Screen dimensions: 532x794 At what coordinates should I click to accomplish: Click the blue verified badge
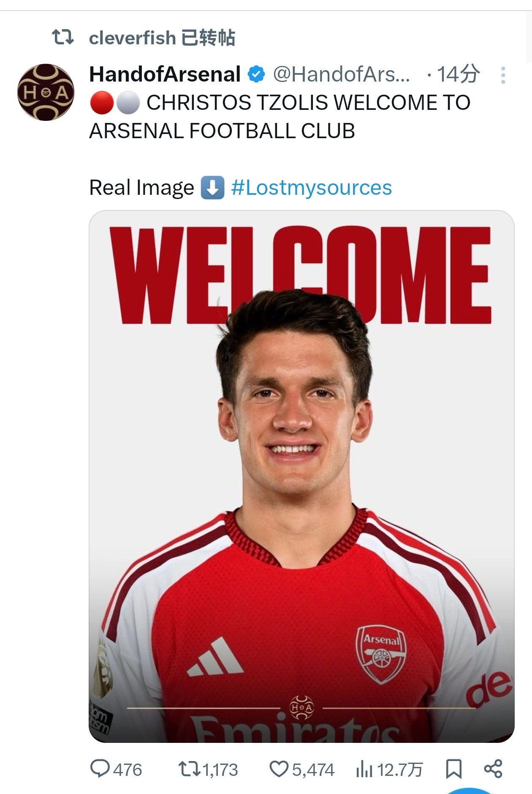click(256, 74)
